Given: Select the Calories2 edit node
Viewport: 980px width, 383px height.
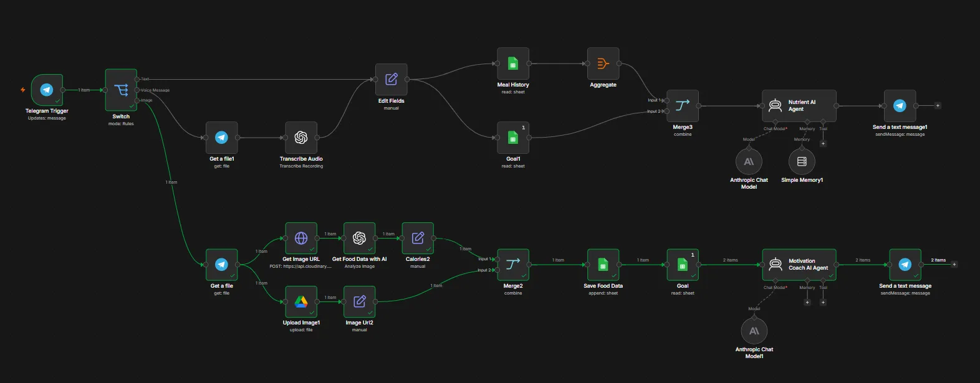Looking at the screenshot, I should (x=418, y=238).
